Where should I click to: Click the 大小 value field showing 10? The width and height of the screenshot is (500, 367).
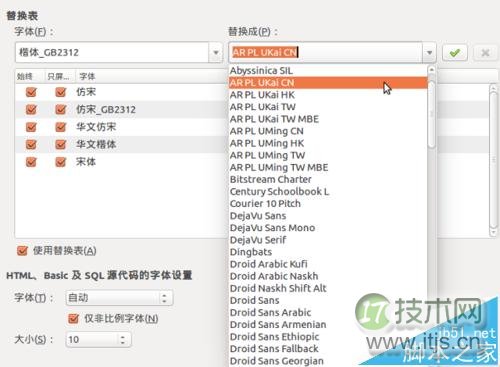click(92, 340)
